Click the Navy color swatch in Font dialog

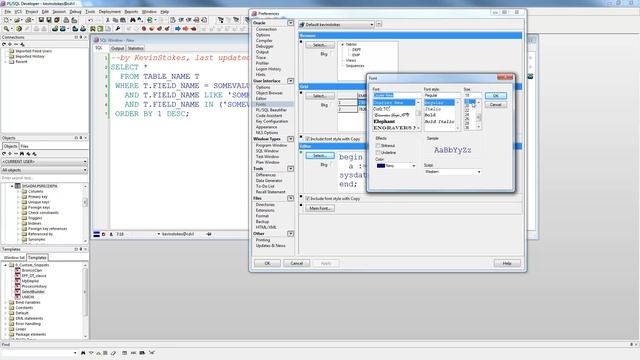point(381,166)
